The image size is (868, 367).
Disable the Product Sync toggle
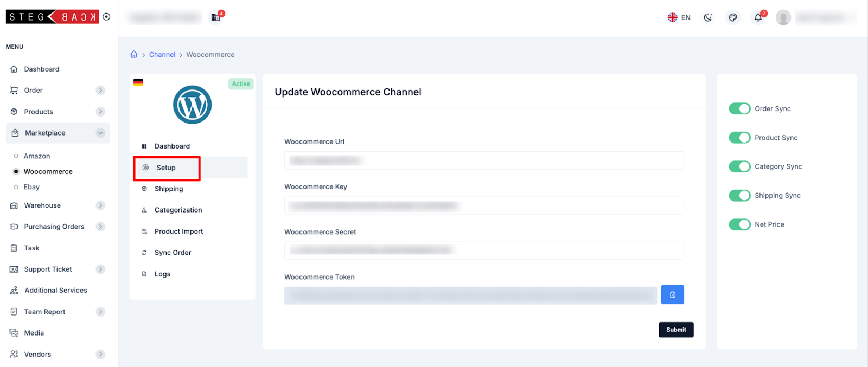(739, 138)
